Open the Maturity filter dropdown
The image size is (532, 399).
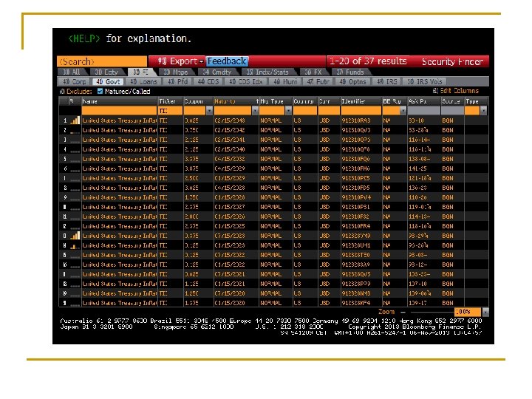click(255, 111)
